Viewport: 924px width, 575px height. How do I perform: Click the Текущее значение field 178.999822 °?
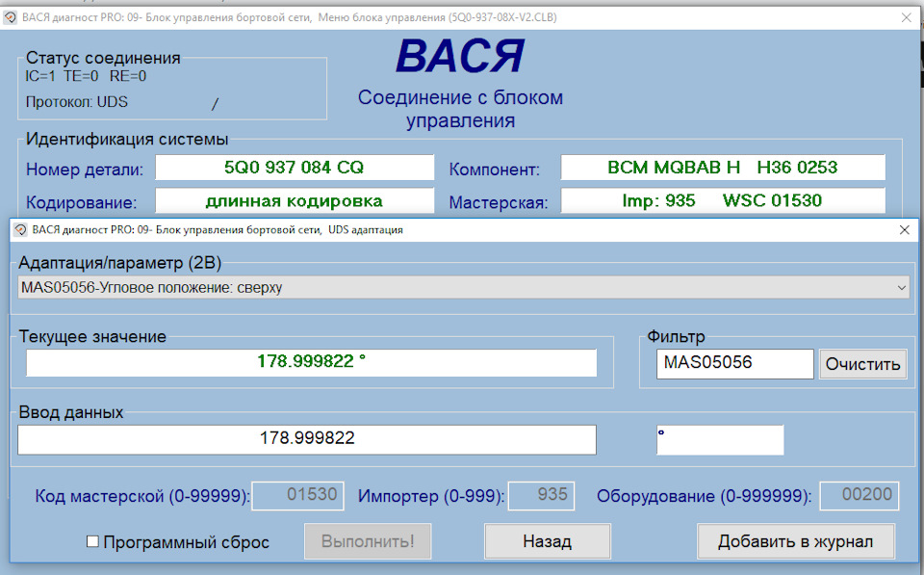click(x=311, y=362)
